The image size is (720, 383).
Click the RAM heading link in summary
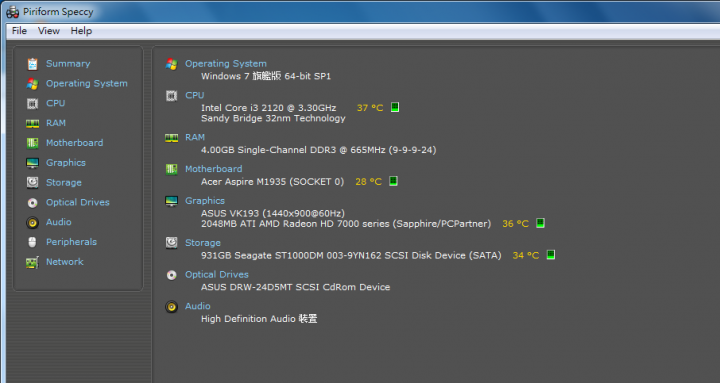[x=195, y=137]
